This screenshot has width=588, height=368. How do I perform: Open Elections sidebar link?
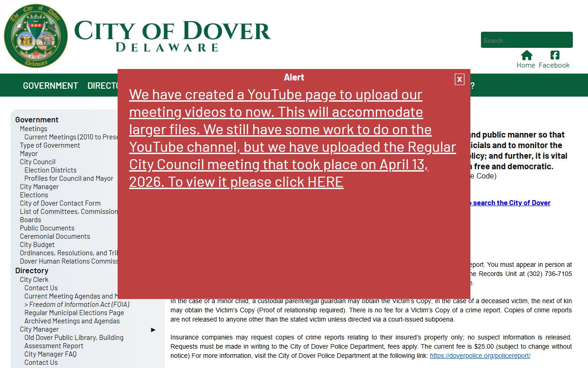tap(34, 195)
